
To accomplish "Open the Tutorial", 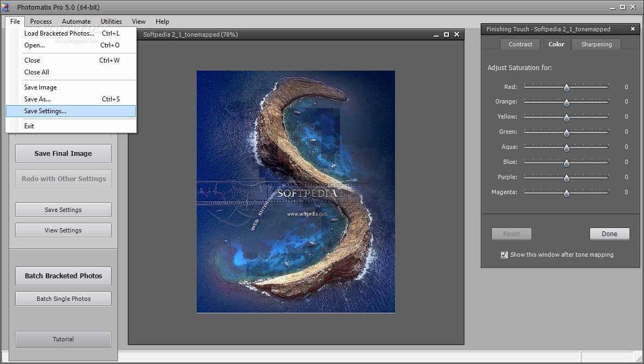I will coord(63,339).
